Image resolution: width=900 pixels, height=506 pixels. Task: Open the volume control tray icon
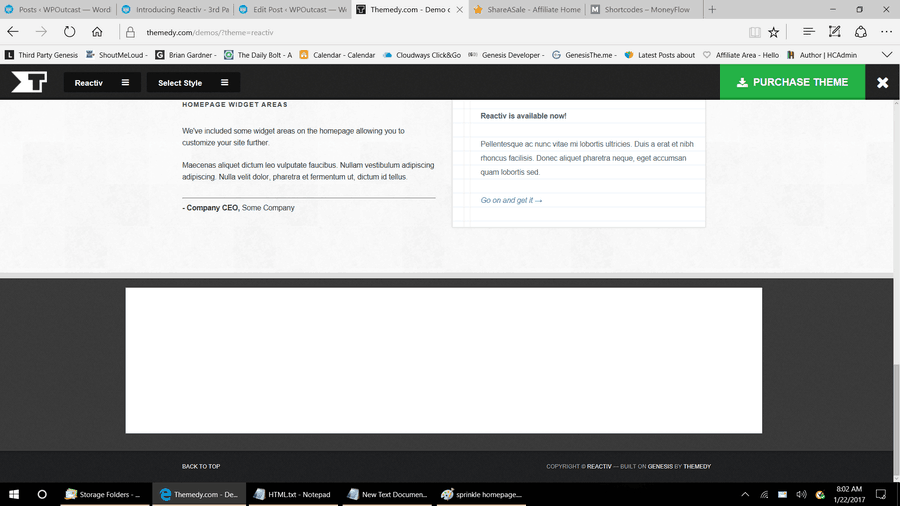click(801, 494)
